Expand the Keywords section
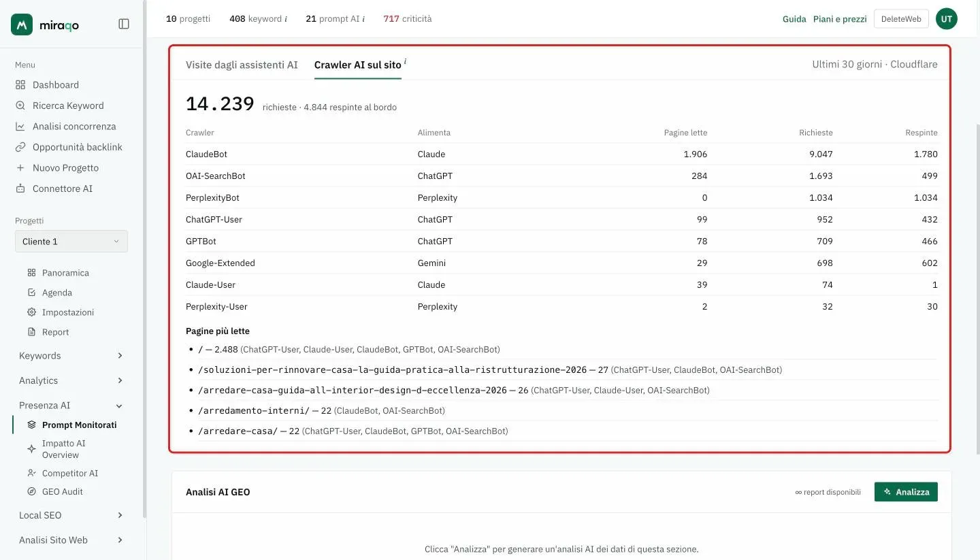The width and height of the screenshot is (980, 560). (71, 356)
